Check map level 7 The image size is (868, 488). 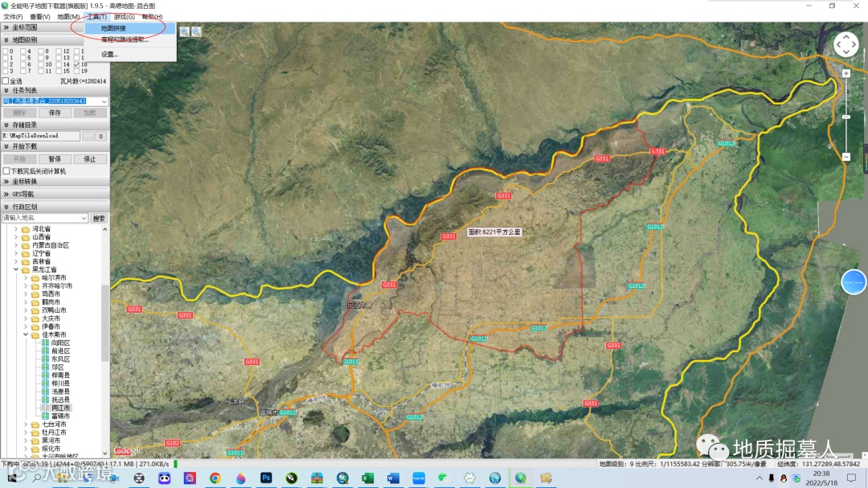(23, 71)
